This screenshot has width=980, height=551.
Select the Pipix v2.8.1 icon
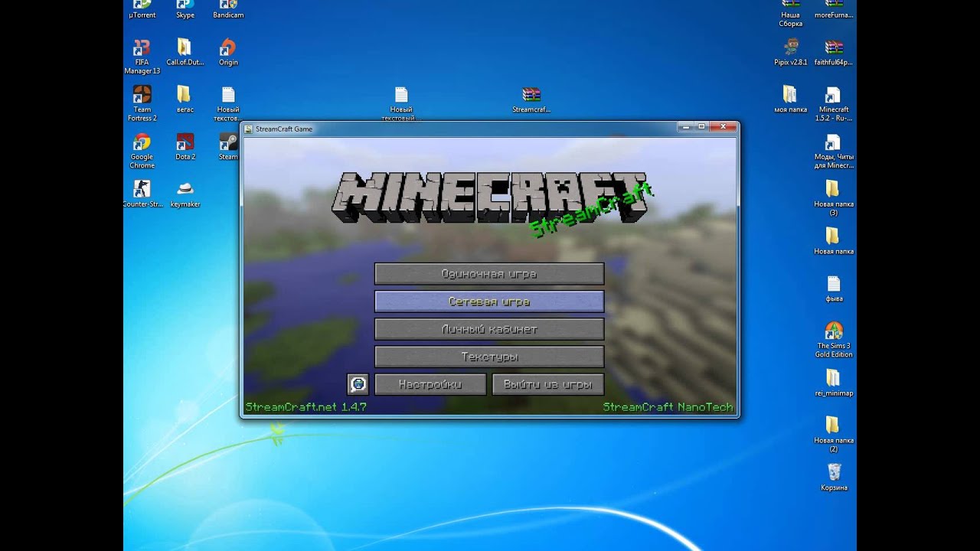click(x=791, y=53)
